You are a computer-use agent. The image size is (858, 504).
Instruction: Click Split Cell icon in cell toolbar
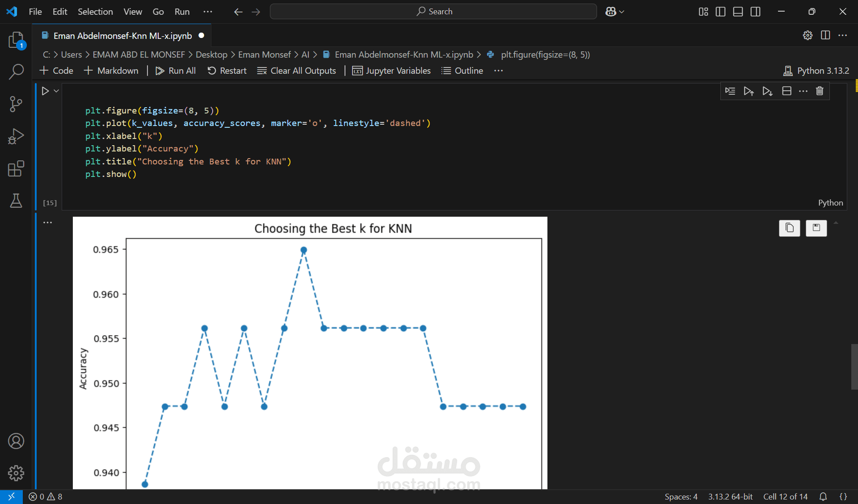tap(786, 91)
